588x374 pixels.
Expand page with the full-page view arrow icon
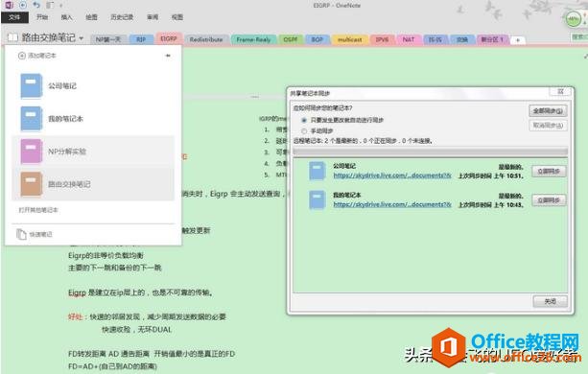[585, 57]
